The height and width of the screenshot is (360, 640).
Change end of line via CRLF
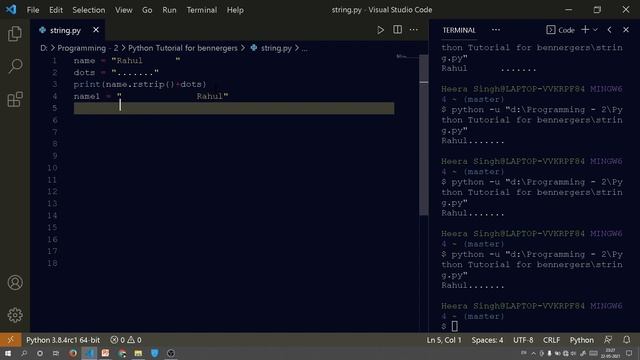tap(551, 340)
